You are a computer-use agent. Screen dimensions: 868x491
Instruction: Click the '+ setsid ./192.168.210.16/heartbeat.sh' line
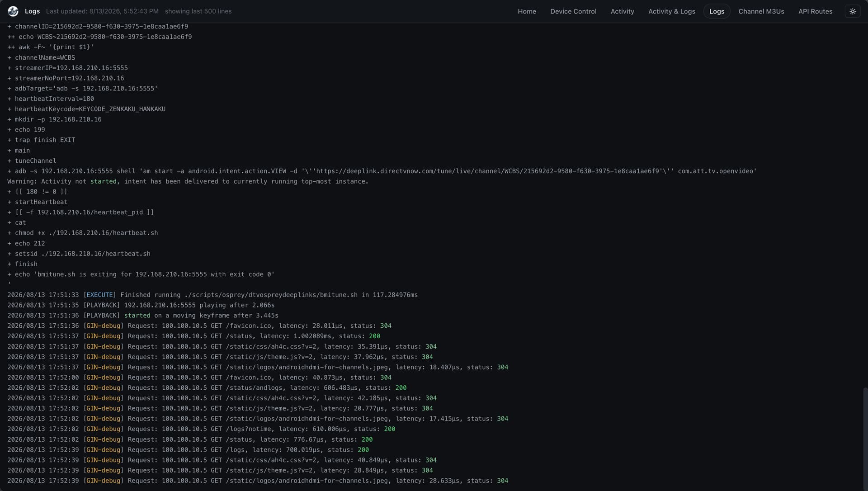[79, 254]
